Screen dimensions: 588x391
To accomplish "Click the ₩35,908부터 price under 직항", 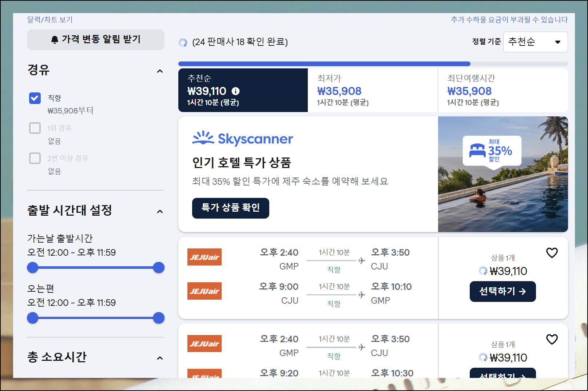I will point(71,111).
